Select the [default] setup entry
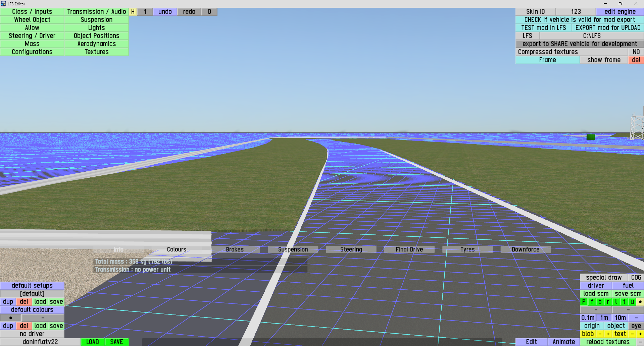Image resolution: width=644 pixels, height=346 pixels. [32, 294]
